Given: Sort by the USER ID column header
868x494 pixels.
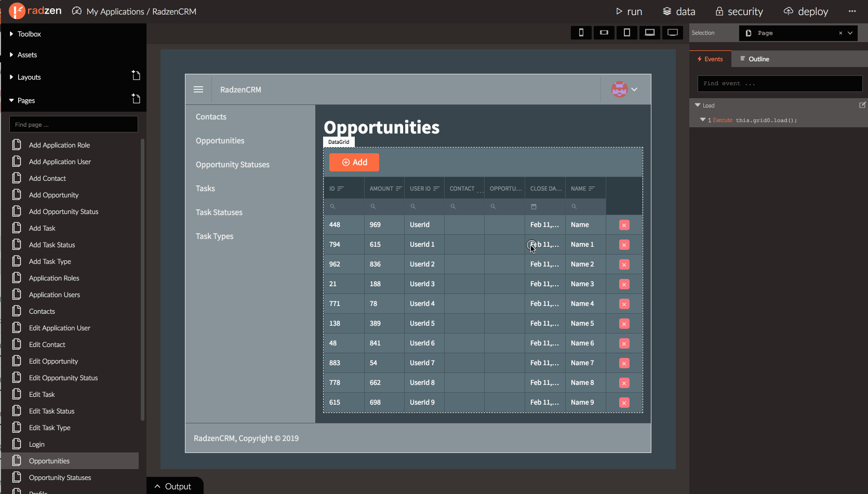Looking at the screenshot, I should [424, 189].
